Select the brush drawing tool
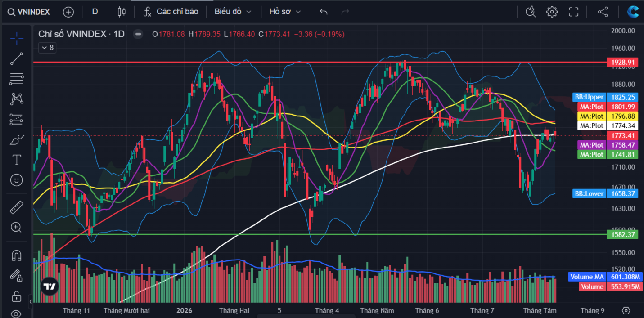This screenshot has width=644, height=318. pos(17,139)
